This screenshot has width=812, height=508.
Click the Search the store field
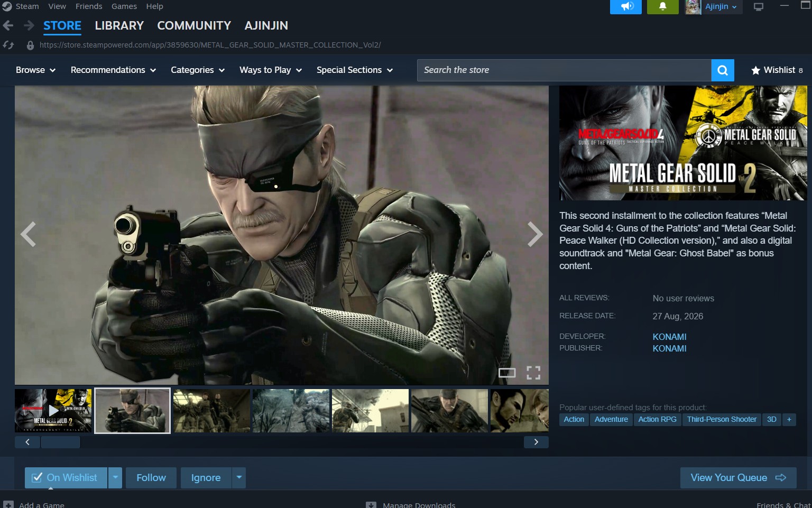564,70
